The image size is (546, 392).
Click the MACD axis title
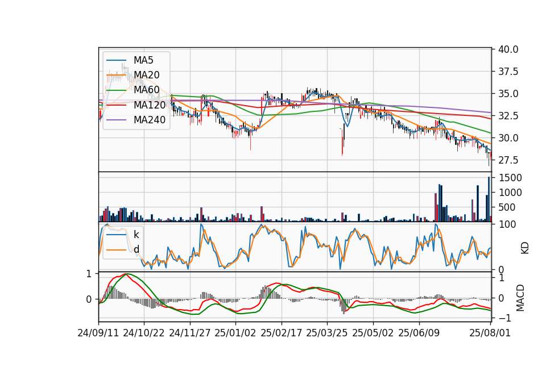[520, 298]
